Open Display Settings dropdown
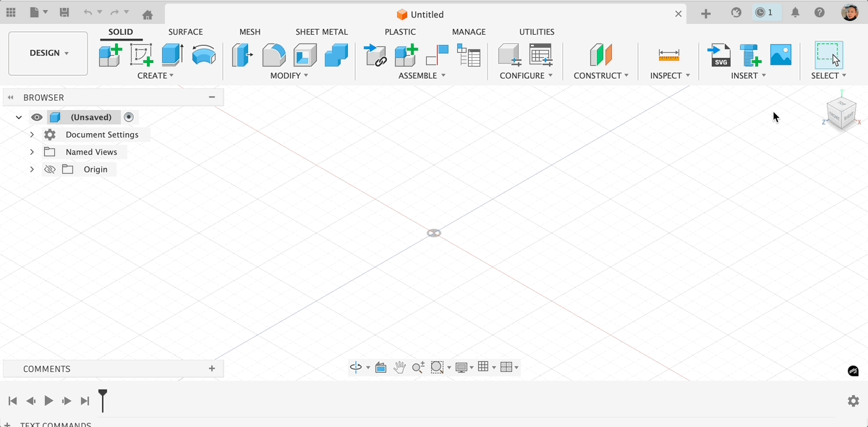Image resolution: width=868 pixels, height=427 pixels. [x=464, y=368]
